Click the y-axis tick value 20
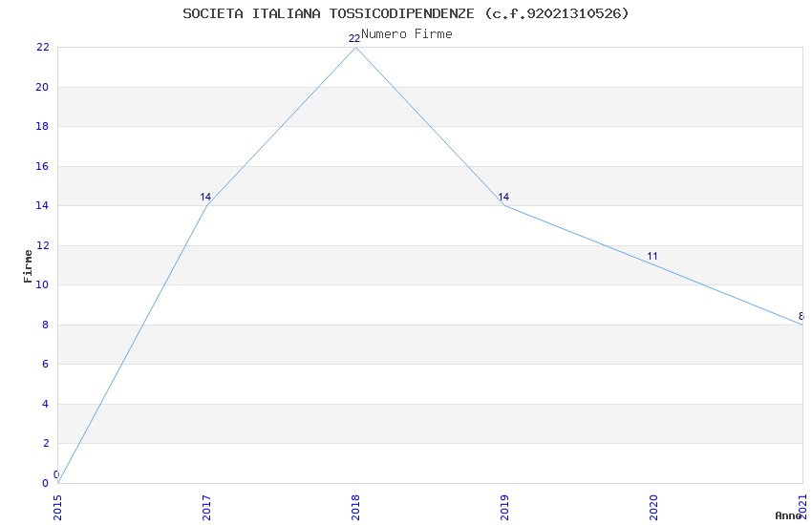 42,87
